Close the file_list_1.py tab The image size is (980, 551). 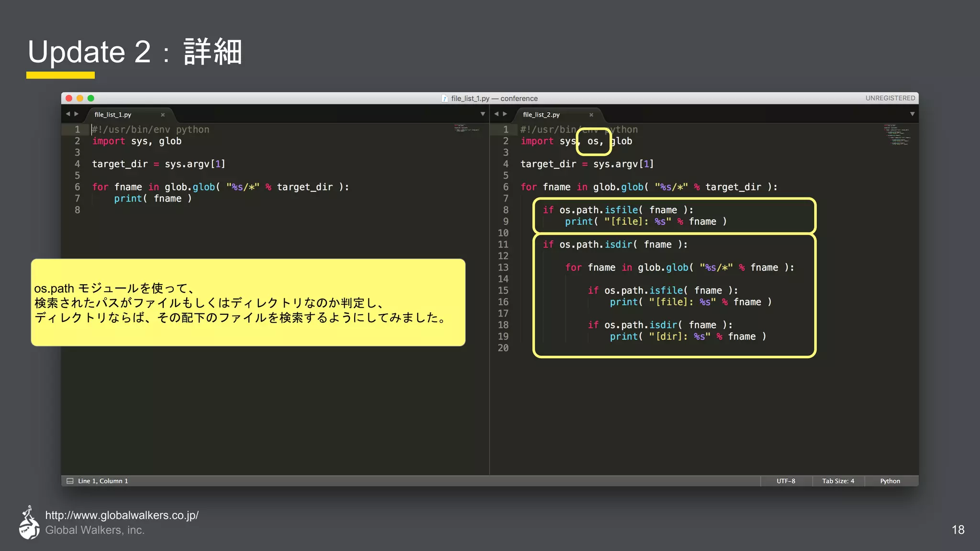163,115
